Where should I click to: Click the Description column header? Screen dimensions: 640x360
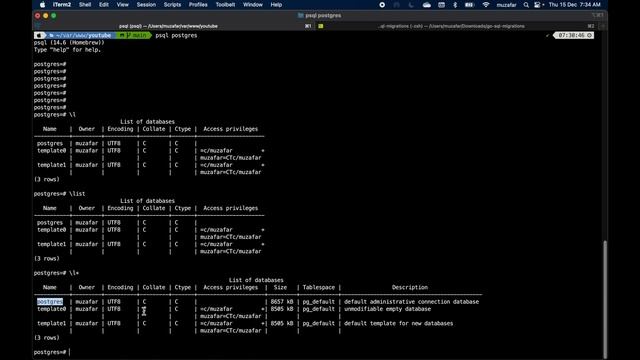pos(410,287)
